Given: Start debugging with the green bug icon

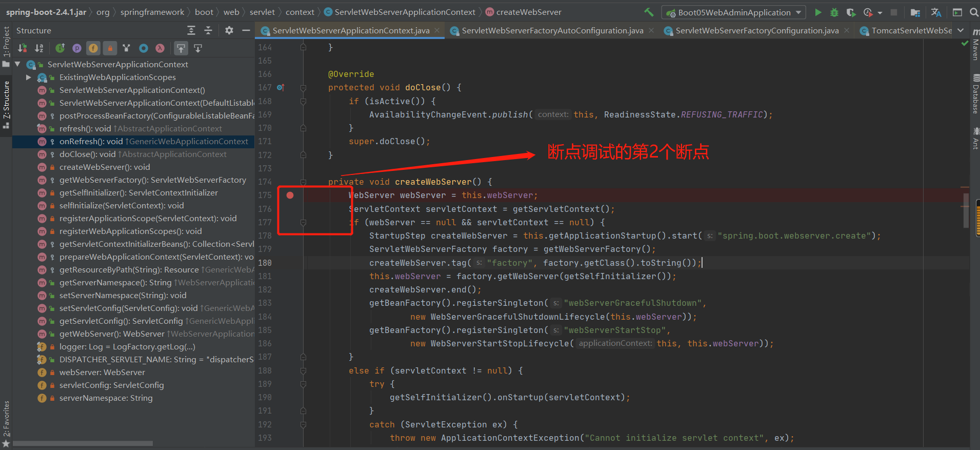Looking at the screenshot, I should point(834,12).
